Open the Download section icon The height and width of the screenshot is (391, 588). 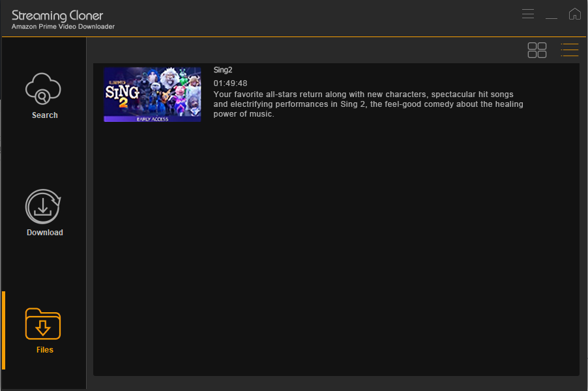[43, 207]
